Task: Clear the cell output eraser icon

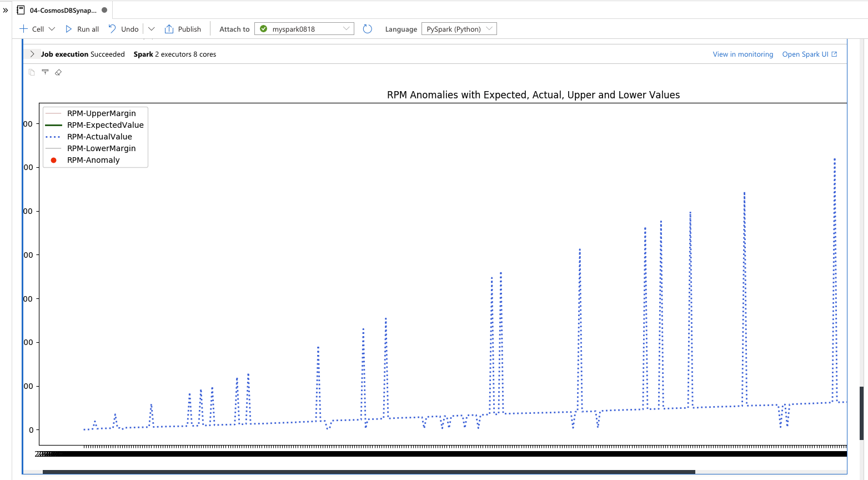Action: tap(58, 72)
